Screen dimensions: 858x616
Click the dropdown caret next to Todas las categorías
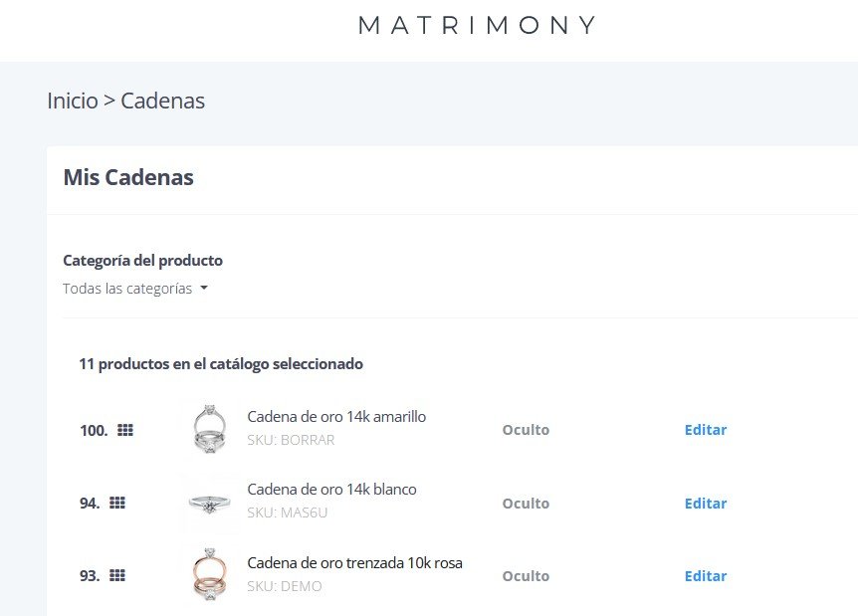click(204, 288)
